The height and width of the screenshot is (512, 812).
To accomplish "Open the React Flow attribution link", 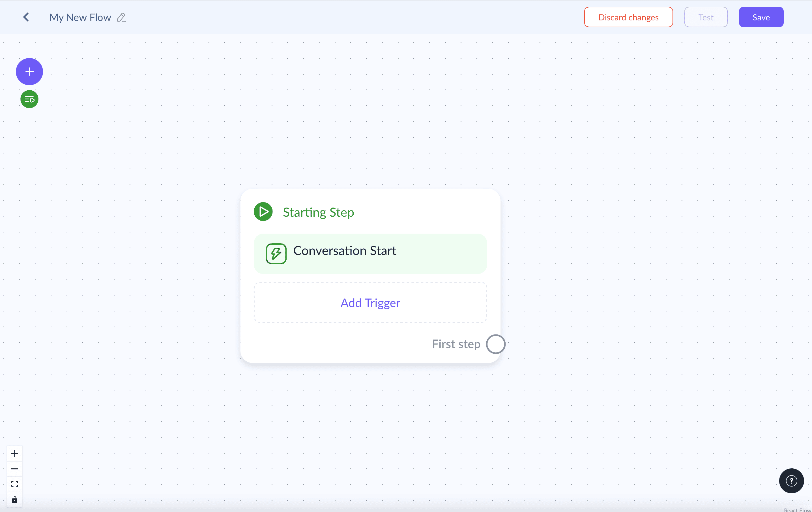I will (797, 510).
